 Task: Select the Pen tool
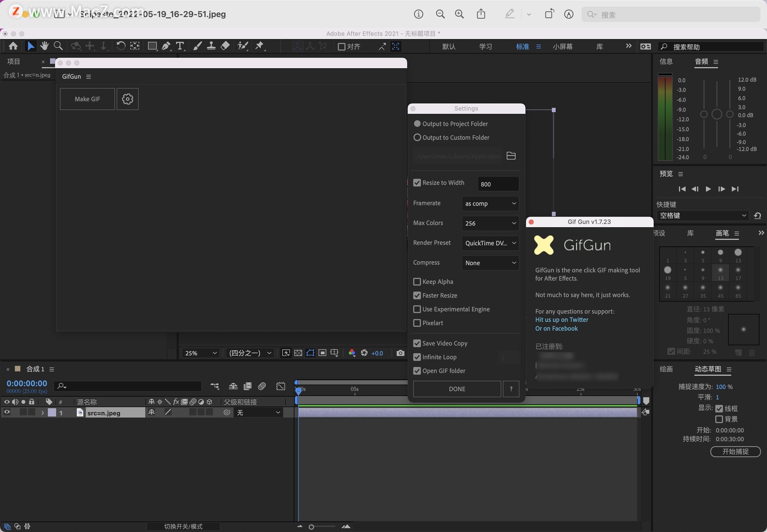click(166, 46)
